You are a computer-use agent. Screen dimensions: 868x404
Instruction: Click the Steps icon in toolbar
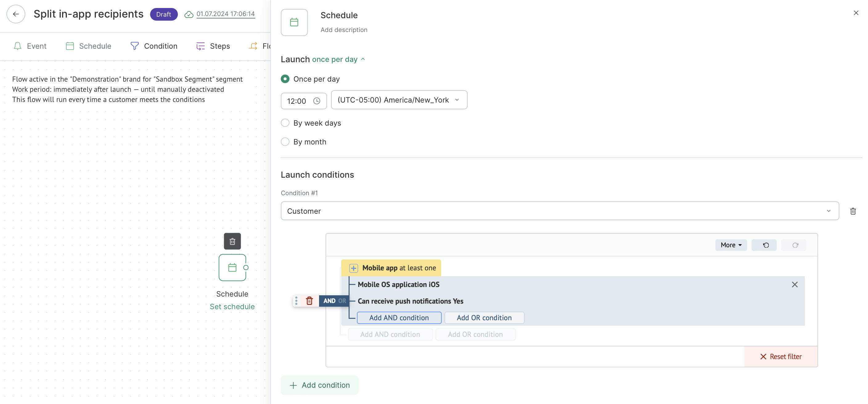tap(200, 46)
